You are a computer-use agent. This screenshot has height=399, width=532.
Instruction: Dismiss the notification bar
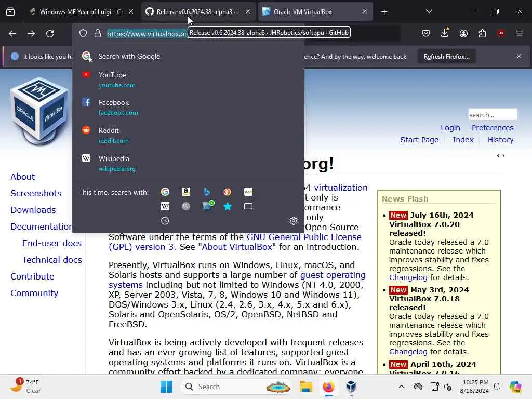pos(519,56)
